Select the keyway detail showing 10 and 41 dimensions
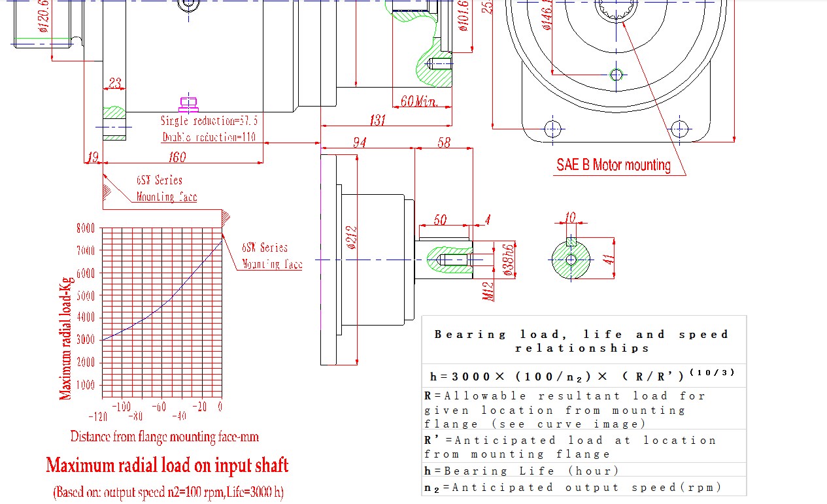This screenshot has height=504, width=827. coord(570,260)
